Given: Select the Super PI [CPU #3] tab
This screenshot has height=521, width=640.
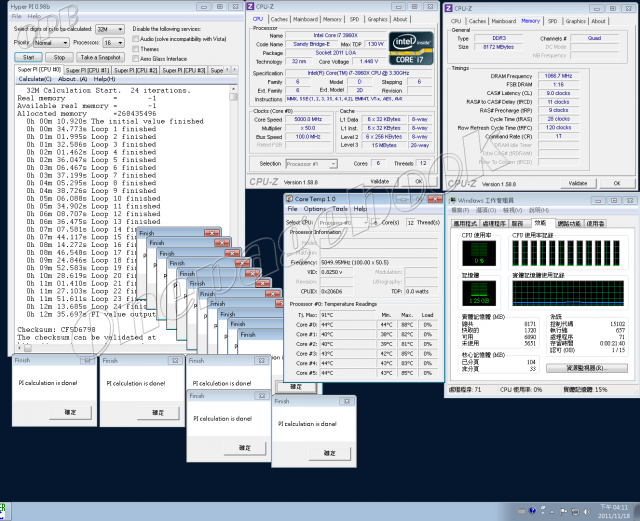Looking at the screenshot, I should tap(184, 70).
